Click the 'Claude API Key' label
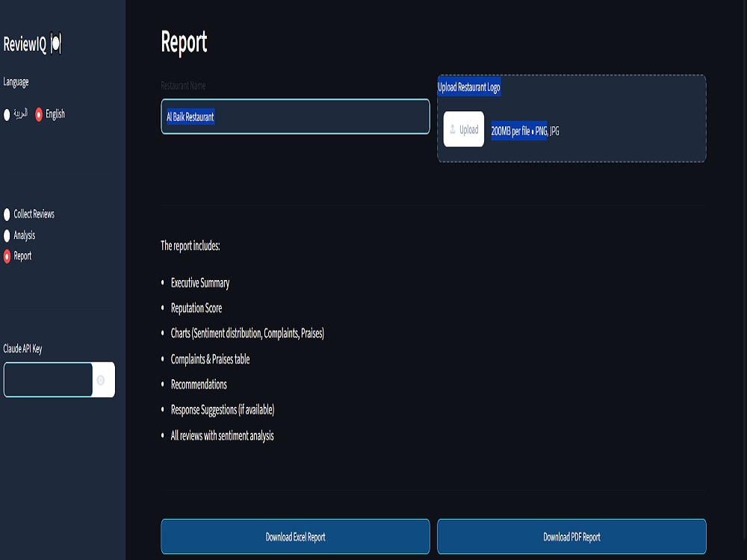 pos(22,349)
